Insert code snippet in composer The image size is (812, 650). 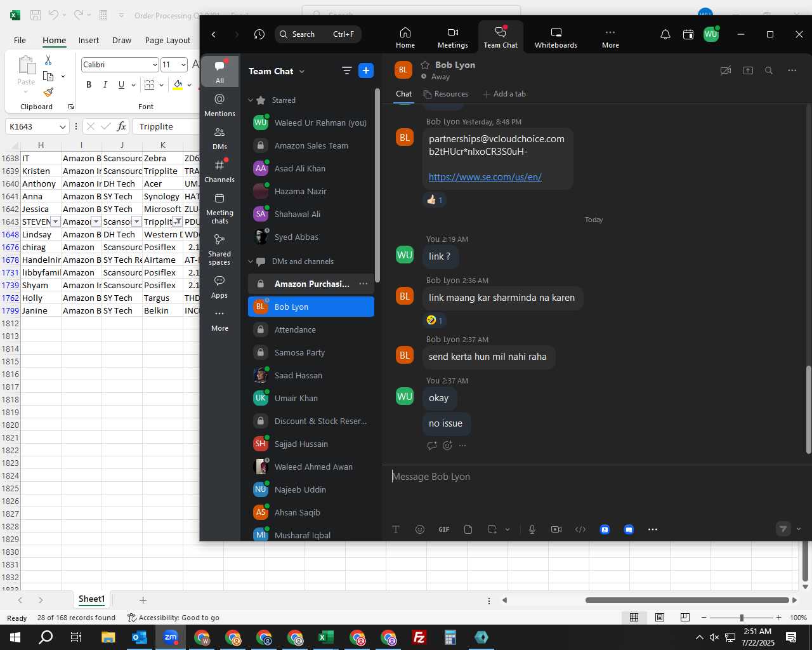coord(580,529)
